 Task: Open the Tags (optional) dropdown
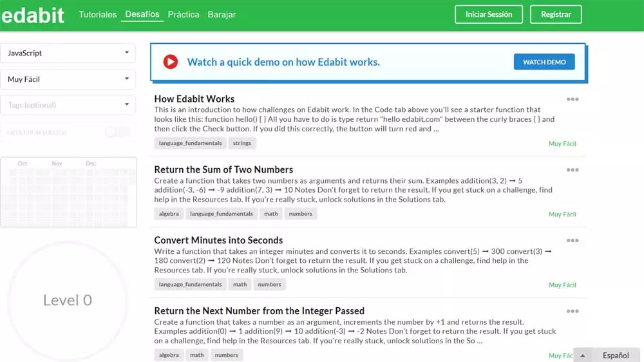(x=68, y=105)
